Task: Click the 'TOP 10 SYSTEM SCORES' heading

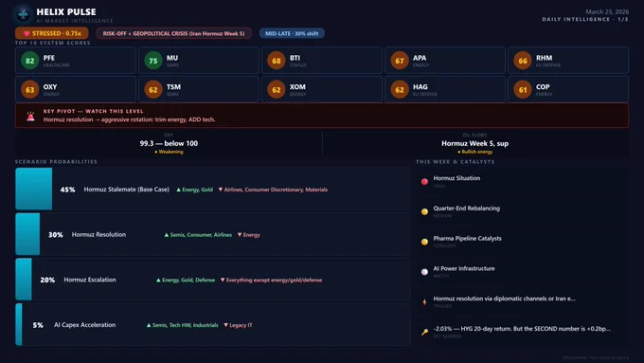Action: (x=53, y=43)
